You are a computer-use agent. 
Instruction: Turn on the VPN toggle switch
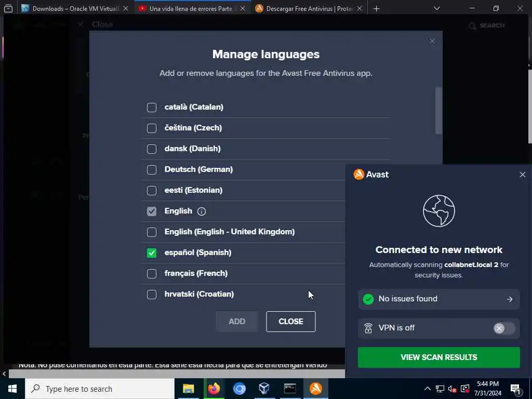coord(504,328)
